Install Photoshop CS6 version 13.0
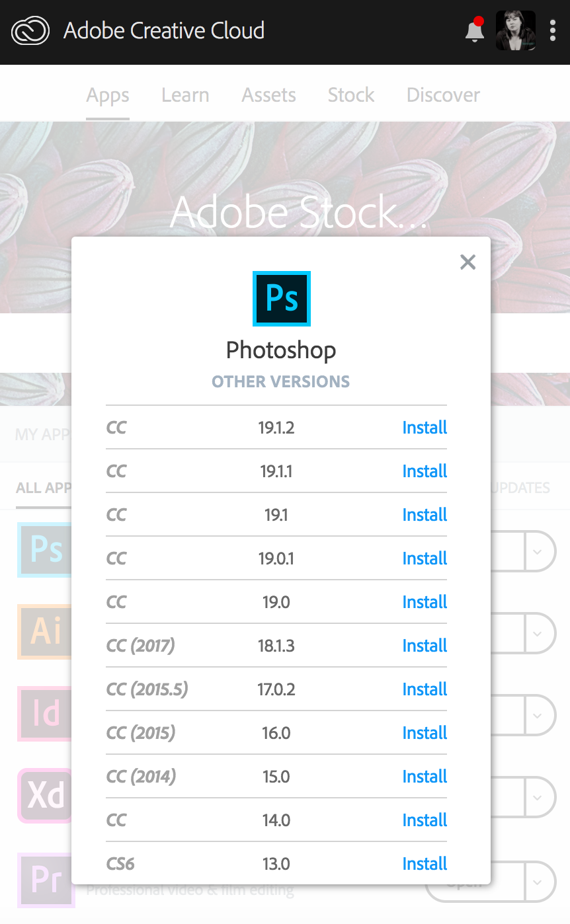570x924 pixels. coord(425,864)
